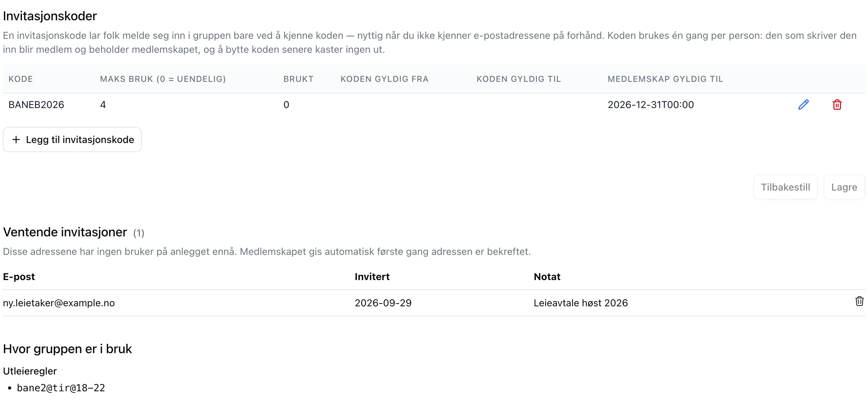
Task: Click the BRUKT column header
Action: click(299, 79)
